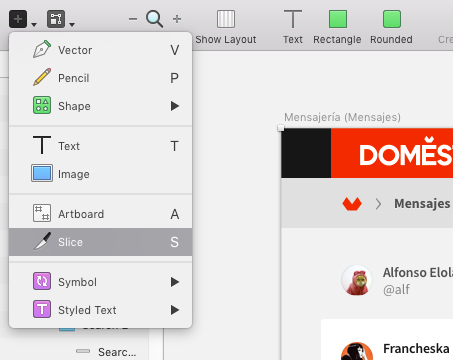Open the Shape submenu
The height and width of the screenshot is (360, 453).
coord(101,106)
